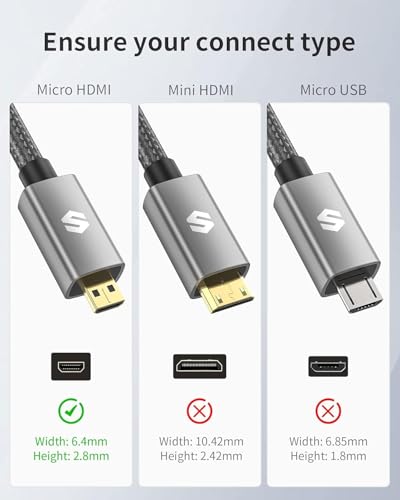This screenshot has height=500, width=400.
Task: Click the Micro USB column label
Action: (x=333, y=90)
